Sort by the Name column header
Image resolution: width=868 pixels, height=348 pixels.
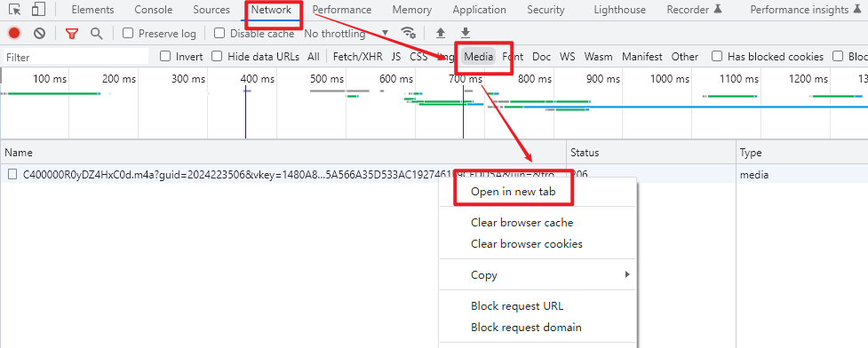coord(283,152)
